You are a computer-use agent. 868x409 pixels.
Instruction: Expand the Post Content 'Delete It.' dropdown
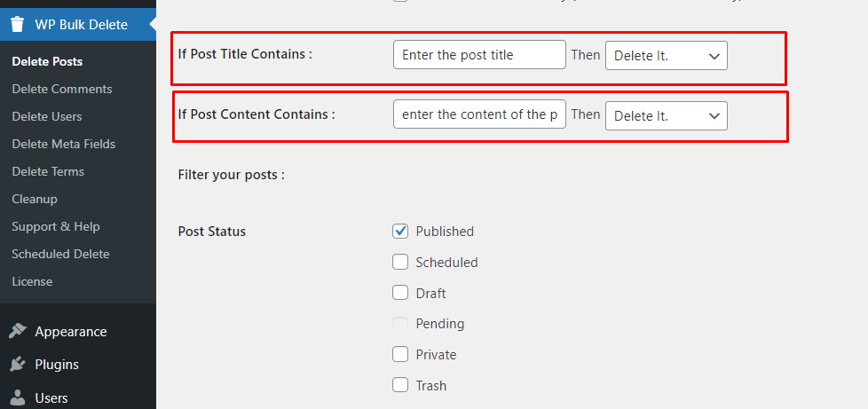[666, 116]
